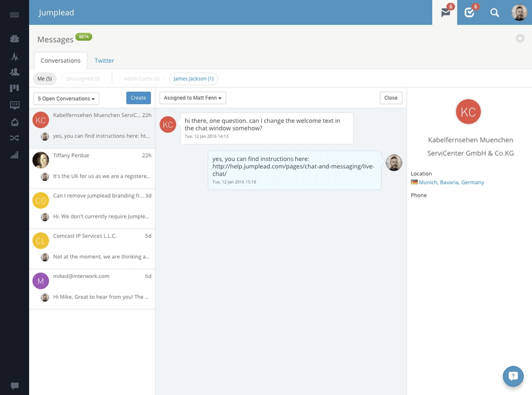Click the KC avatar in the chat message
Viewport: 532px width, 395px height.
click(x=168, y=125)
